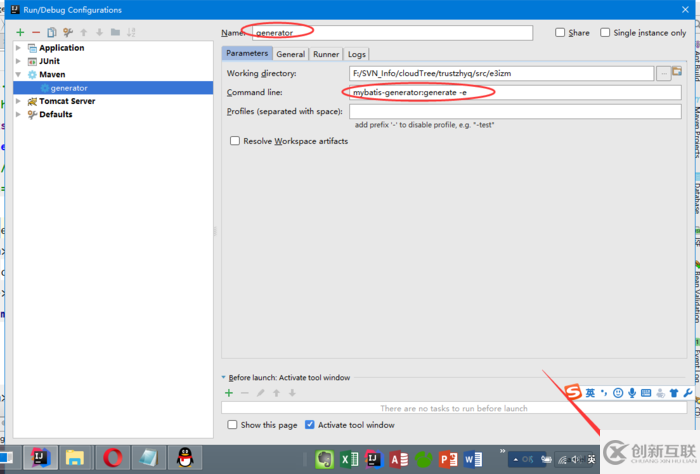The width and height of the screenshot is (700, 474).
Task: Toggle Sogou punctuation mode icon
Action: click(x=604, y=393)
